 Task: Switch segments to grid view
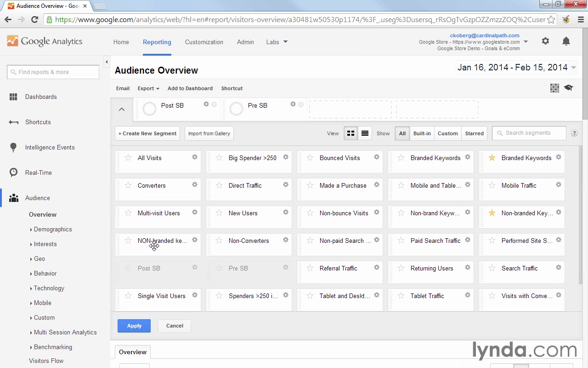(x=351, y=133)
